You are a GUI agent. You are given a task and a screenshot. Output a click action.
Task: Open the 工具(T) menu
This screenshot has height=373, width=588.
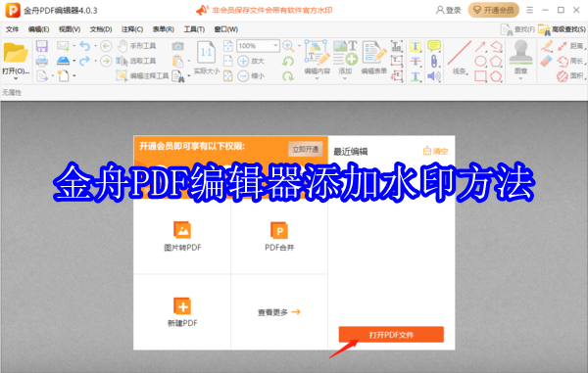(x=194, y=29)
